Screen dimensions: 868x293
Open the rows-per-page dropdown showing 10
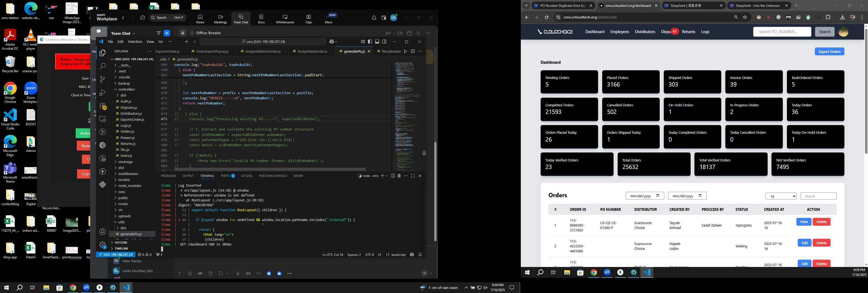[x=781, y=197]
